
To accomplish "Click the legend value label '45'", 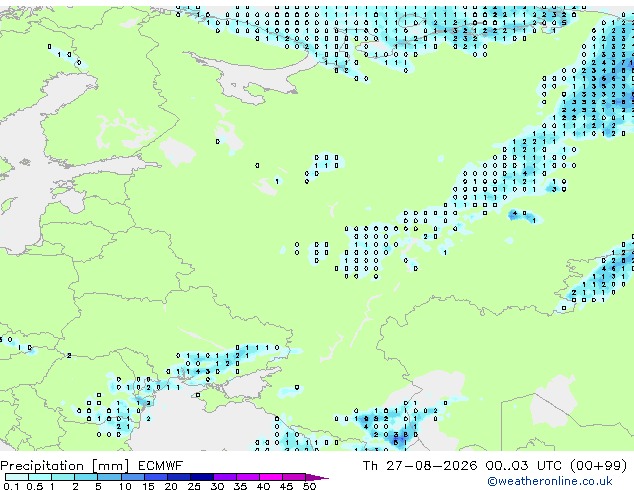I will [287, 486].
